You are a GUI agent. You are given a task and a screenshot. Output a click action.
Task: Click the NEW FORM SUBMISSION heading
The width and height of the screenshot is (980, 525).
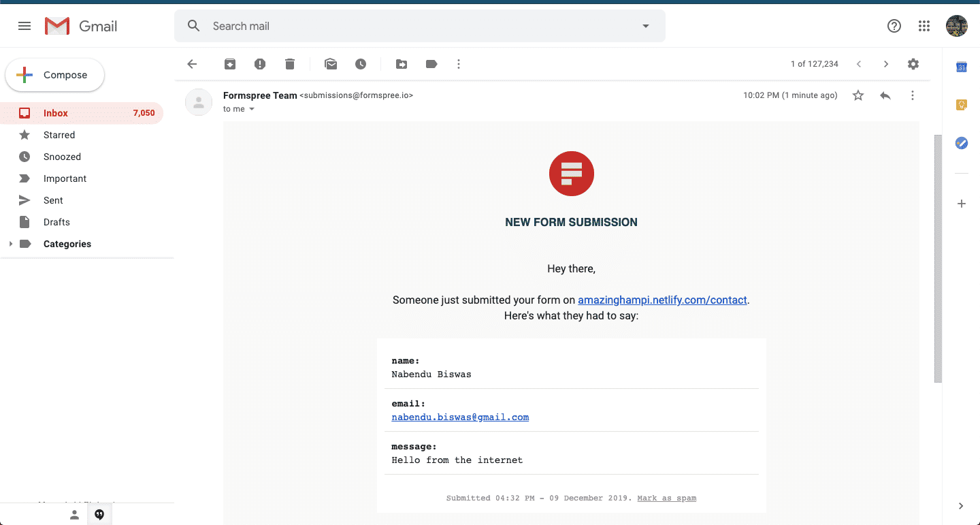(572, 222)
